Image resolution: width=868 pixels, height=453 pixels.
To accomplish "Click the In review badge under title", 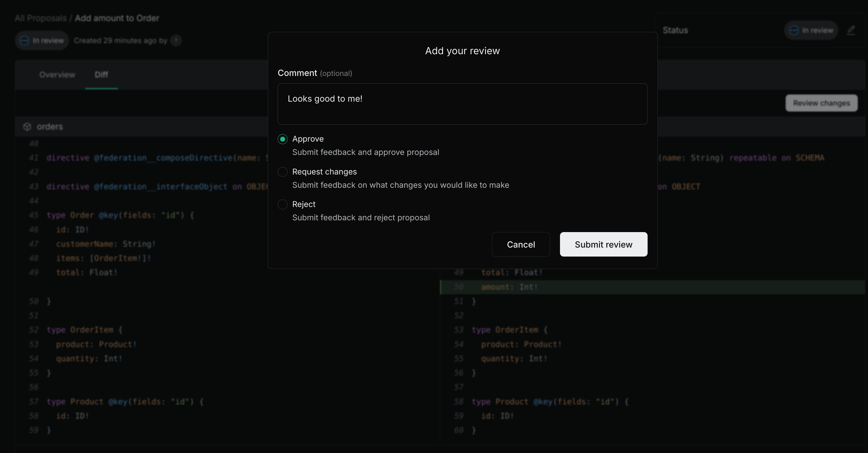I will 42,41.
